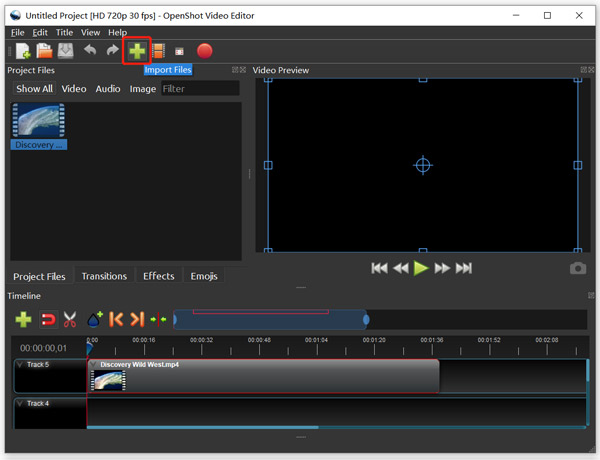Click the timeline zoom slider bar
This screenshot has height=460, width=600.
270,320
